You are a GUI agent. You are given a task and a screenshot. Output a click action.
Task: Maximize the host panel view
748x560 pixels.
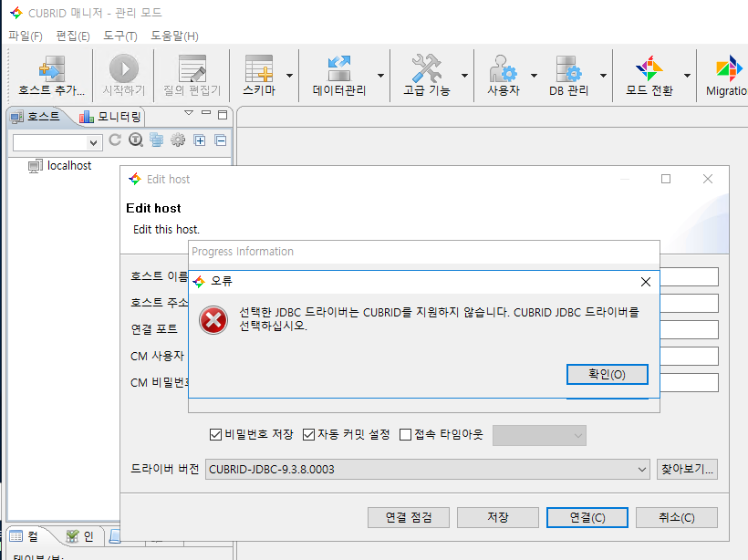[223, 115]
